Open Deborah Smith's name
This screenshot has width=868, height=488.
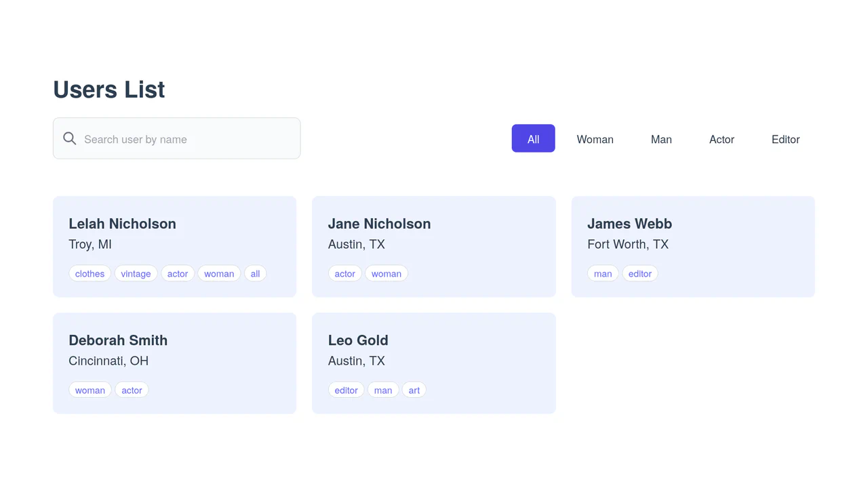[x=118, y=340]
